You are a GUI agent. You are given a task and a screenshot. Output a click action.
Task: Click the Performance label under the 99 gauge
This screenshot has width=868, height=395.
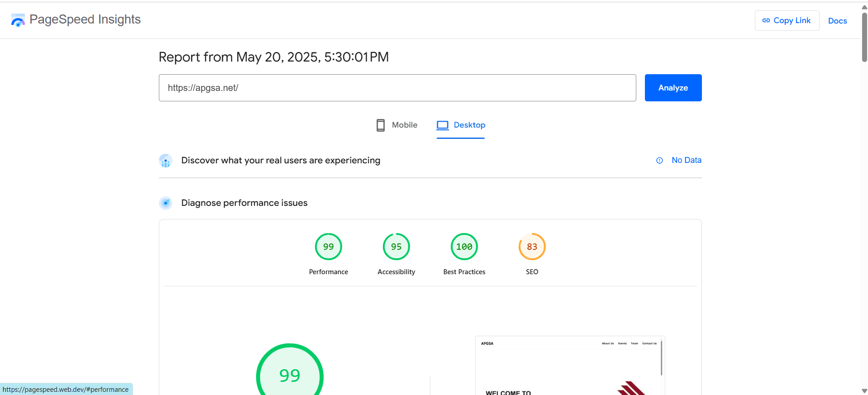click(329, 272)
